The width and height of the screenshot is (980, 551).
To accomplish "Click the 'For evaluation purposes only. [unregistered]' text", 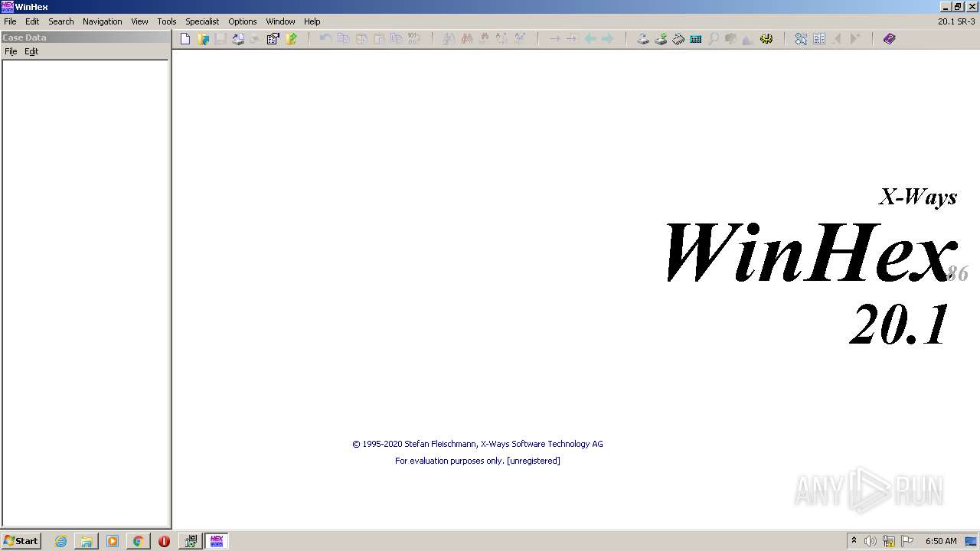I will pos(478,461).
